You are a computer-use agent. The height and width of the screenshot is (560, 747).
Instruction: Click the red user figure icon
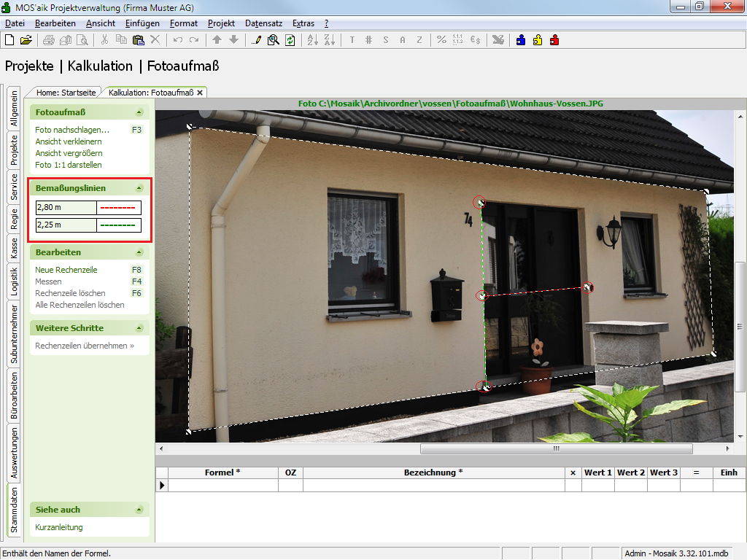554,40
